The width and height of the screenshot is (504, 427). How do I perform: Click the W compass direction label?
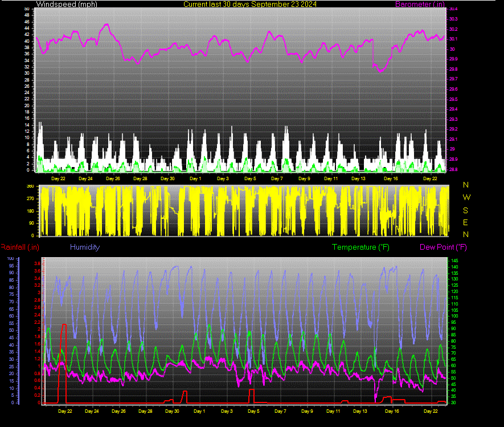click(466, 197)
